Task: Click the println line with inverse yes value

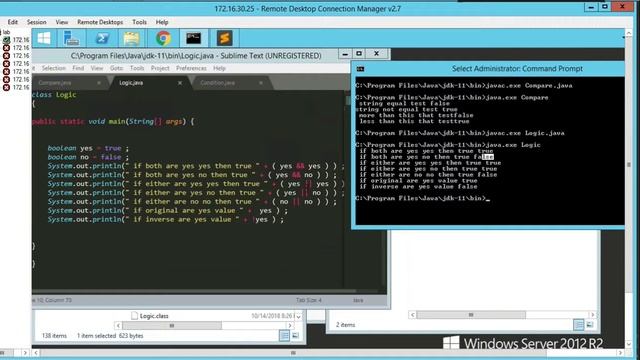Action: pyautogui.click(x=165, y=220)
